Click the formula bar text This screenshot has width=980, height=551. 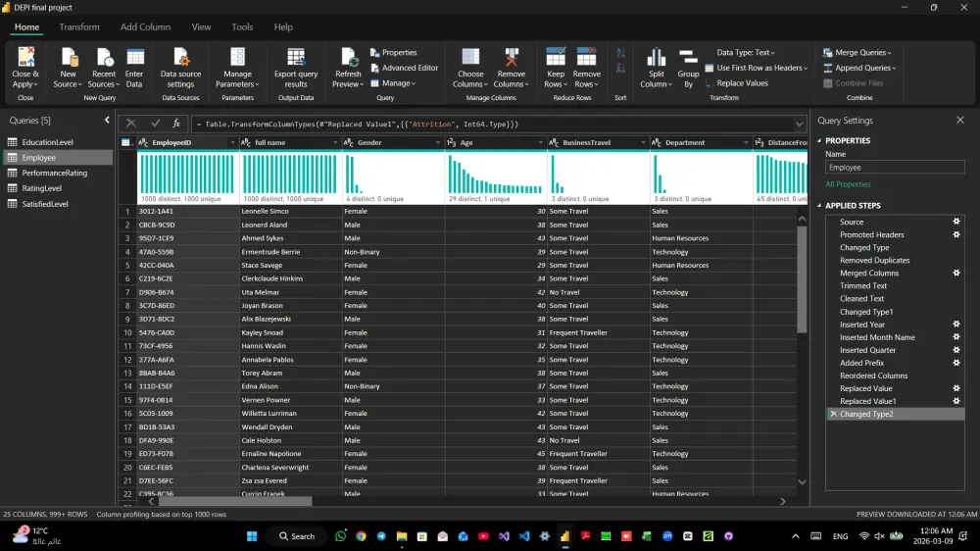(x=358, y=124)
